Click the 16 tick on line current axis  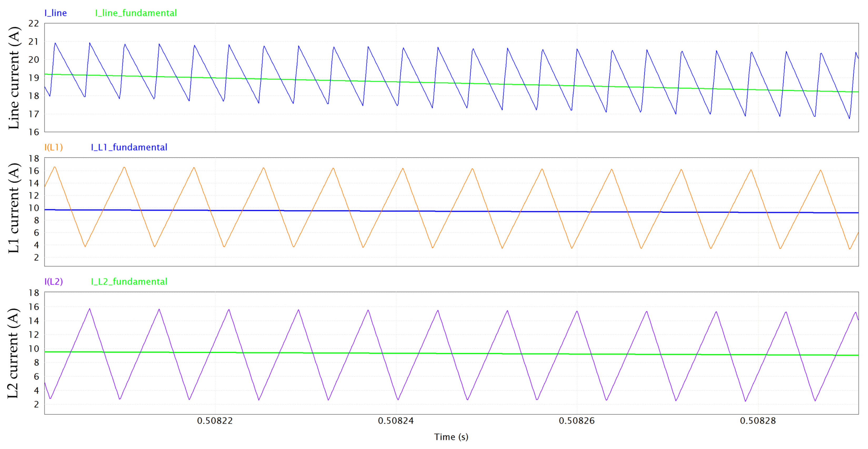pyautogui.click(x=34, y=132)
